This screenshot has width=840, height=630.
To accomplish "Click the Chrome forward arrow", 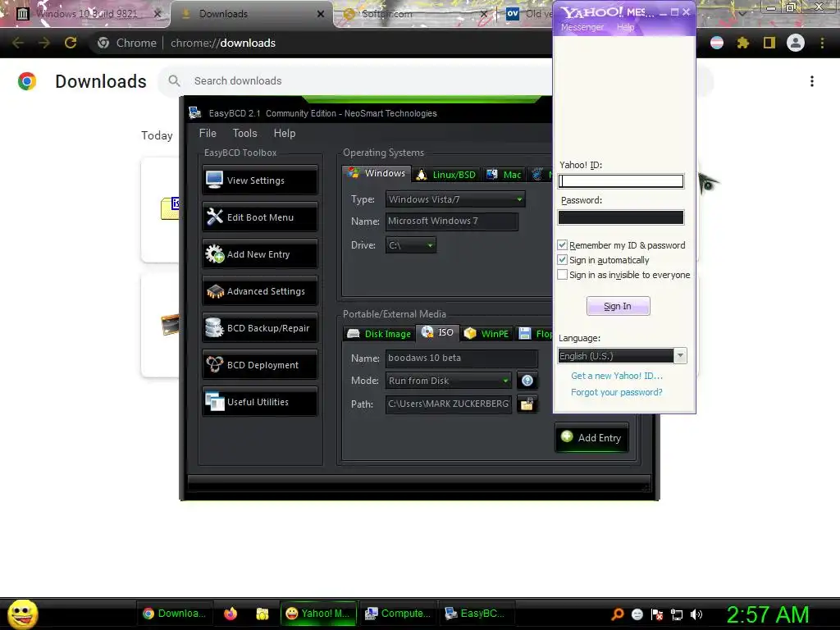I will [x=44, y=43].
